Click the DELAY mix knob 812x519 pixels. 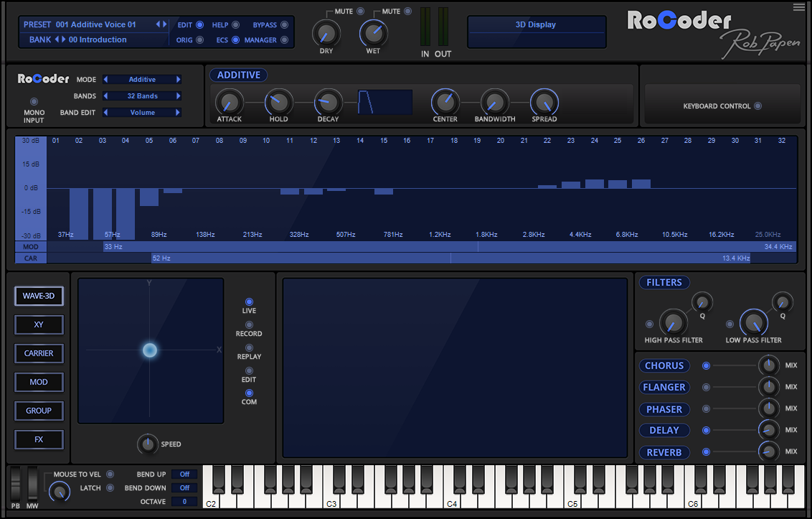pos(768,430)
